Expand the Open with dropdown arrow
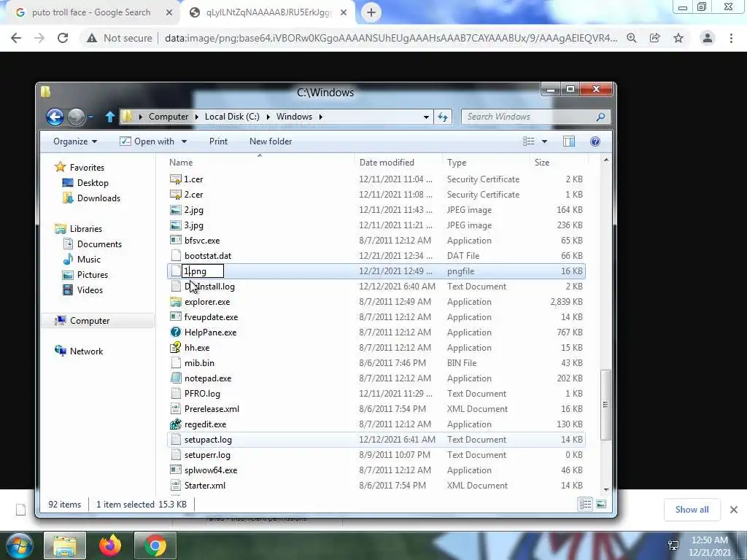The height and width of the screenshot is (560, 747). coord(184,141)
